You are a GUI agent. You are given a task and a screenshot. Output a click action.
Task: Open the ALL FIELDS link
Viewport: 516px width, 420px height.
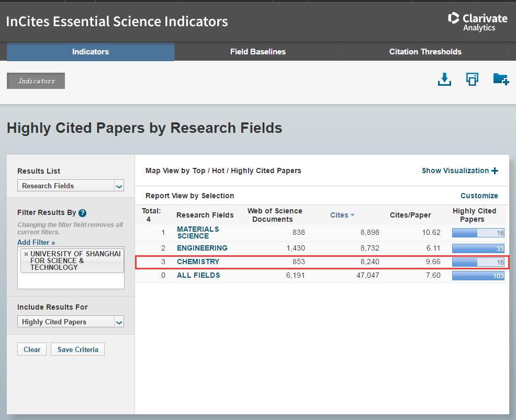198,275
